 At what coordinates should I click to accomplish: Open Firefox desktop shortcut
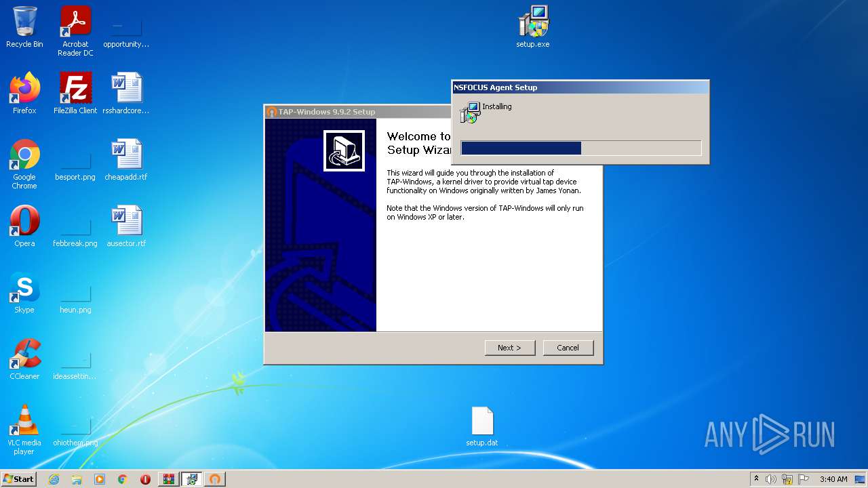coord(24,94)
